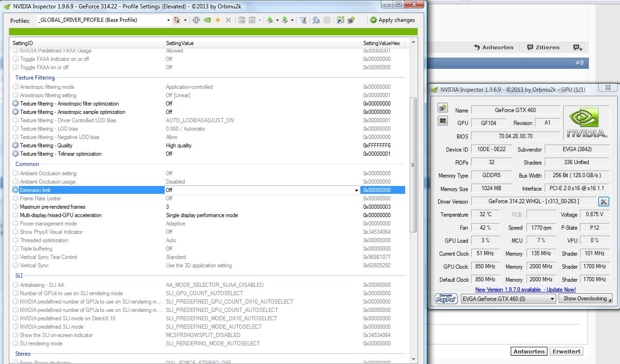This screenshot has width=620, height=364.
Task: Click the magnifier-and-gear scan toolbar icon
Action: [316, 20]
